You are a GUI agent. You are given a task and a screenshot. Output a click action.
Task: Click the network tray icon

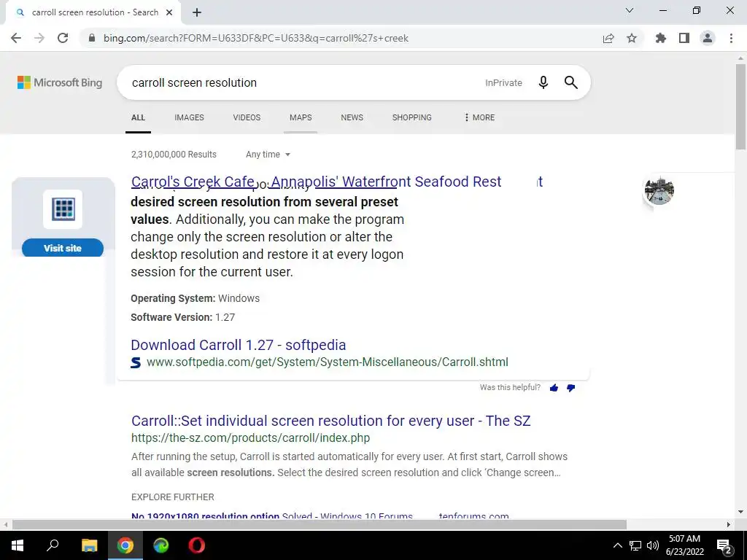point(635,545)
